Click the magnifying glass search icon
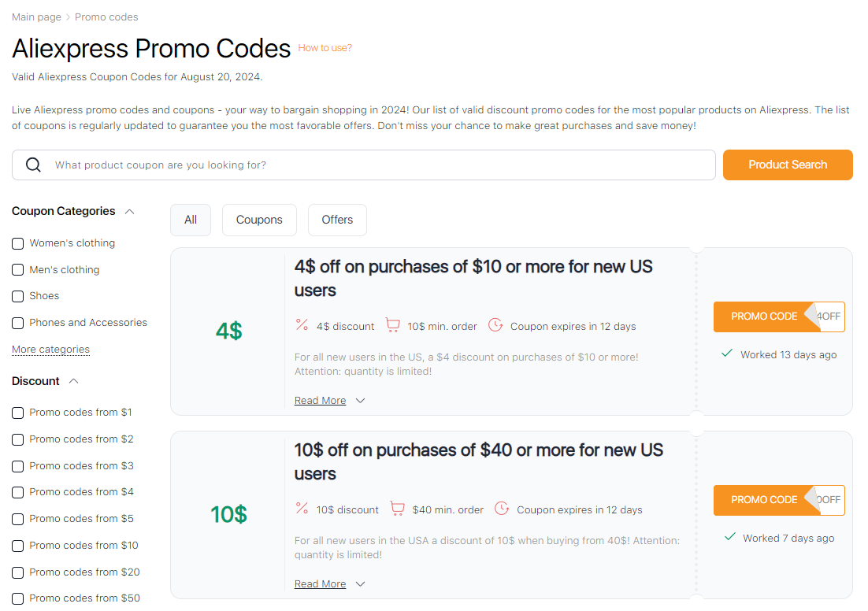The width and height of the screenshot is (868, 611). tap(32, 165)
